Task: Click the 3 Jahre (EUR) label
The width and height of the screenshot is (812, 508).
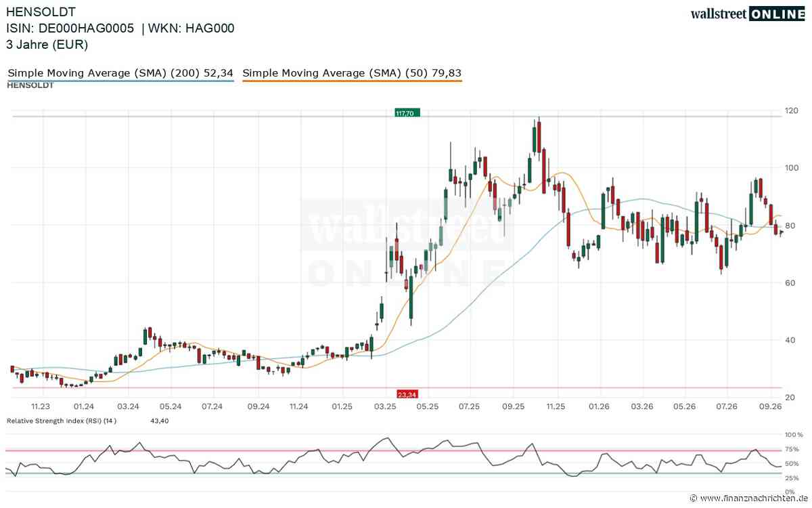Action: click(x=47, y=45)
